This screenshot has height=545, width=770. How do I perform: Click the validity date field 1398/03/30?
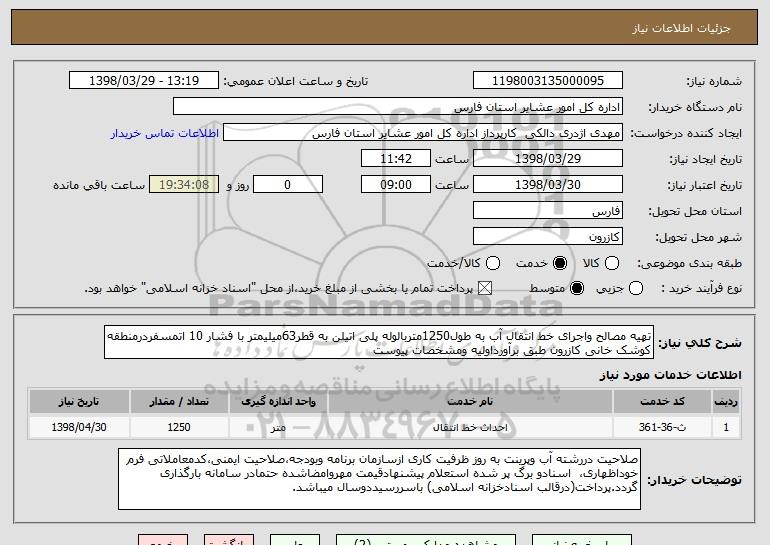tap(548, 185)
